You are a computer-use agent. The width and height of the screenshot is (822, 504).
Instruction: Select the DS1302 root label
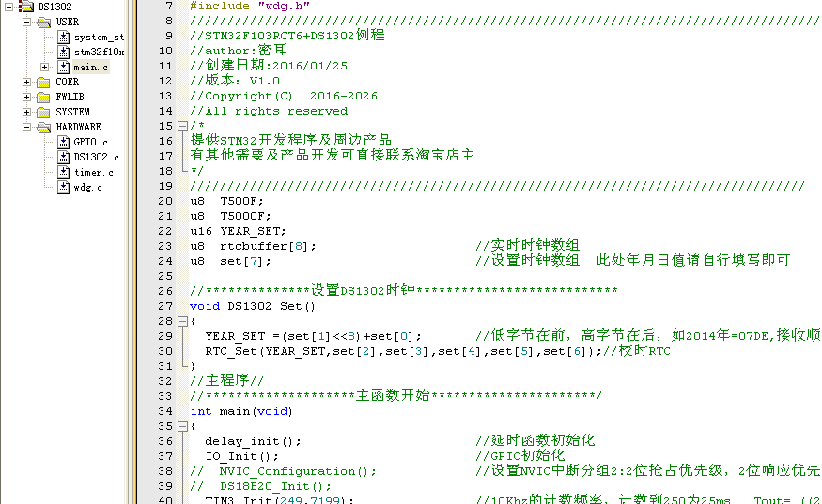pos(55,7)
